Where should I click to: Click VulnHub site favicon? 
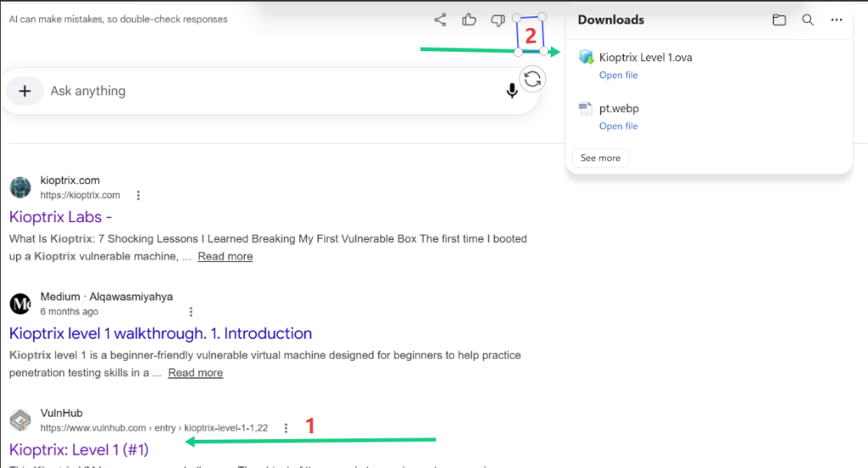pyautogui.click(x=20, y=420)
